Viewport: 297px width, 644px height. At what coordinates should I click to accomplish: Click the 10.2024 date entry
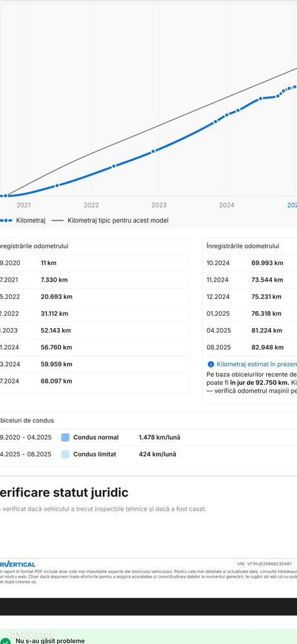218,263
